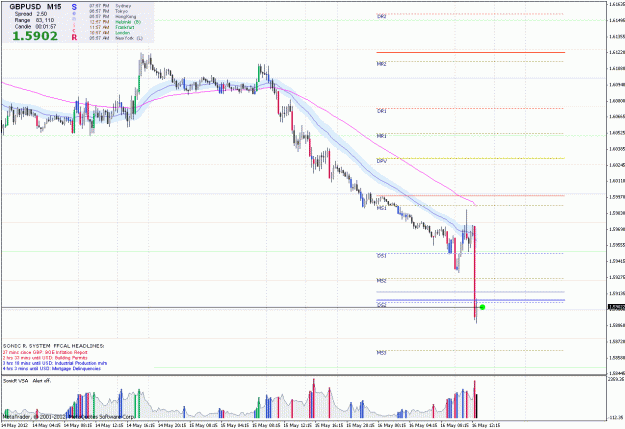Select the 14 May 2012 time axis label
This screenshot has height=429, width=625.
coord(14,425)
